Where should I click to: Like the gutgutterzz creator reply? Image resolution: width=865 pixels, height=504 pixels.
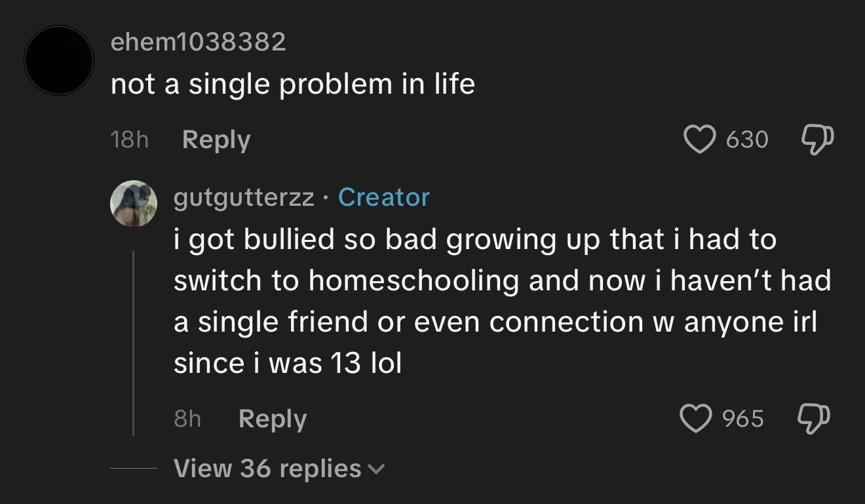pos(697,418)
